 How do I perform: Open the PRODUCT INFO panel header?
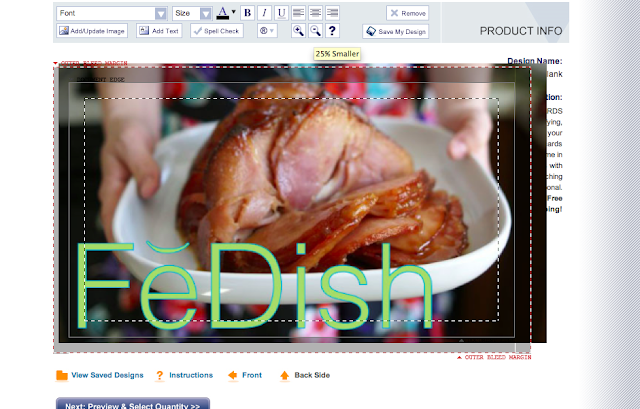(520, 31)
